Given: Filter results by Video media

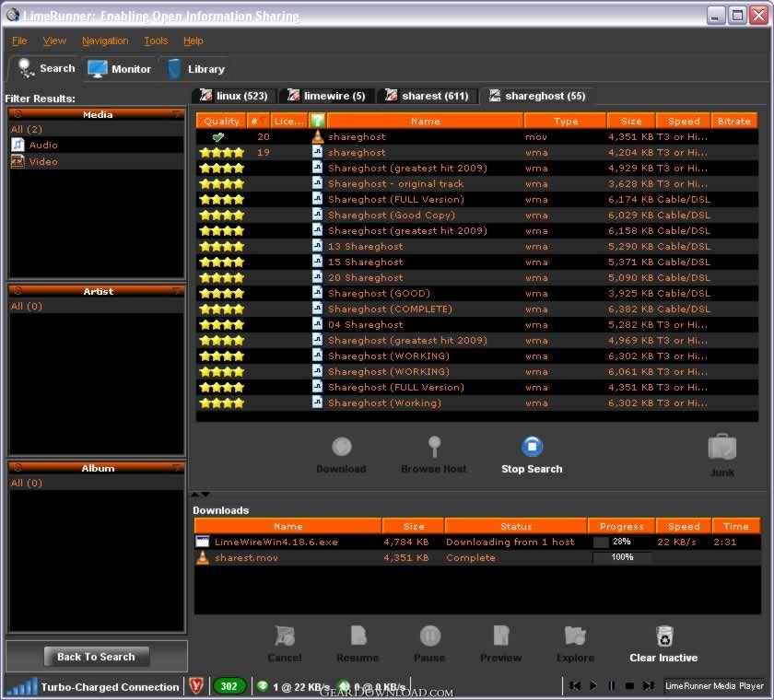Looking at the screenshot, I should click(x=96, y=161).
